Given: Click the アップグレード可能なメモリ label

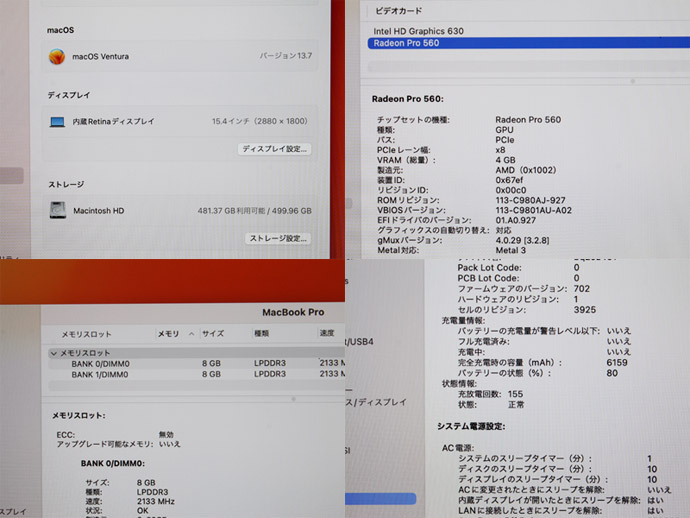Looking at the screenshot, I should coord(105,445).
